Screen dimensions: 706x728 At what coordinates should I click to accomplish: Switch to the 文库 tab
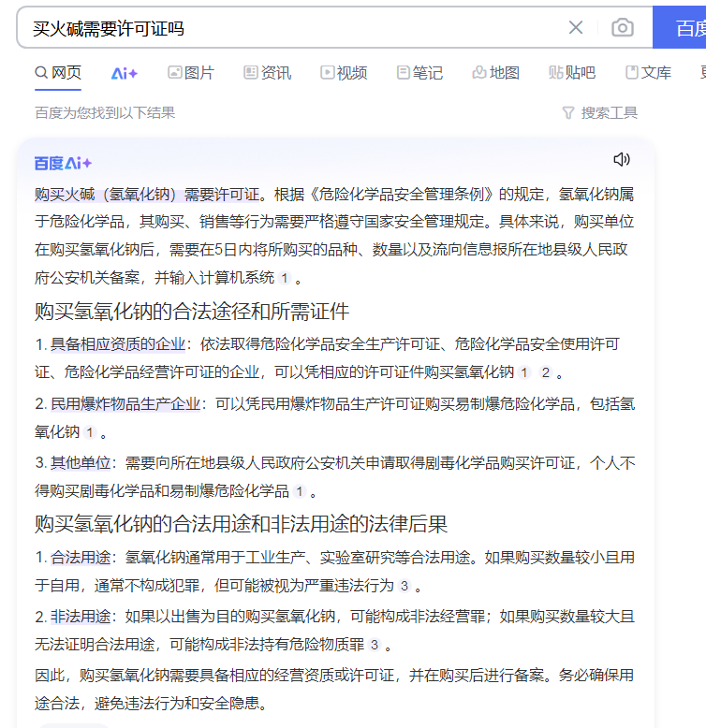click(648, 73)
